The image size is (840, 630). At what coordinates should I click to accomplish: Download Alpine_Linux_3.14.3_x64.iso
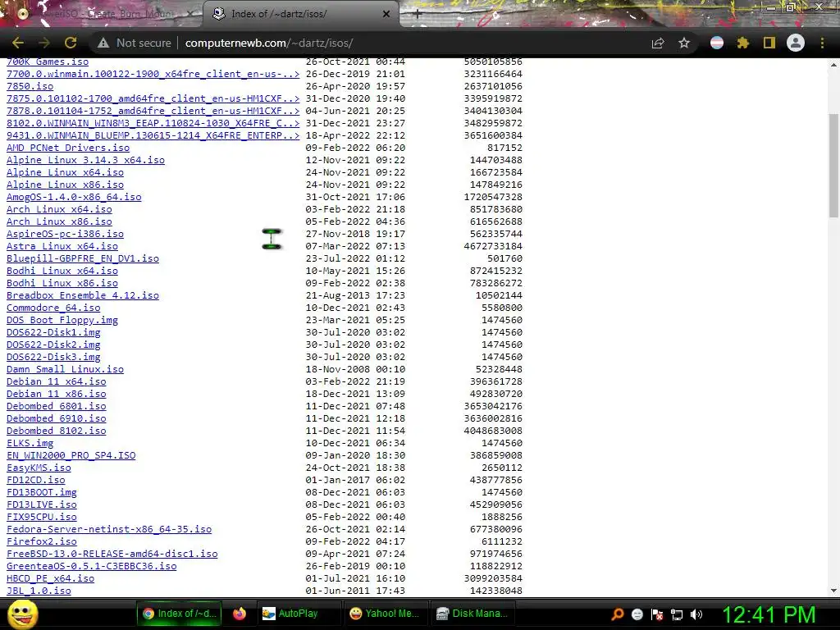[85, 160]
